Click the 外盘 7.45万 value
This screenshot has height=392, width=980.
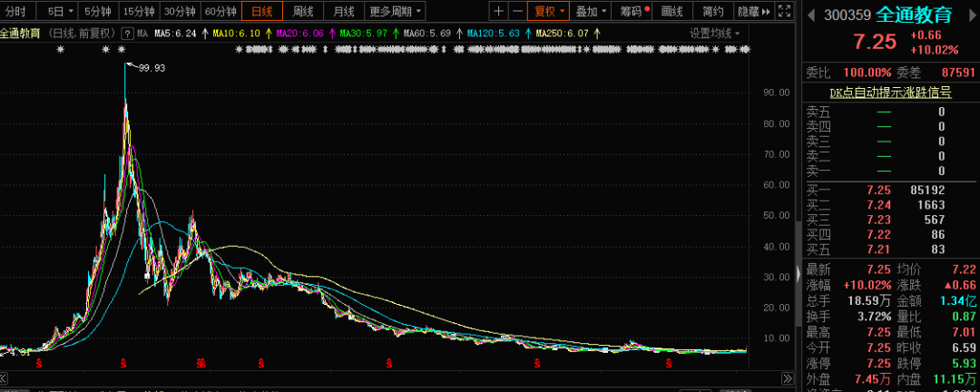873,379
